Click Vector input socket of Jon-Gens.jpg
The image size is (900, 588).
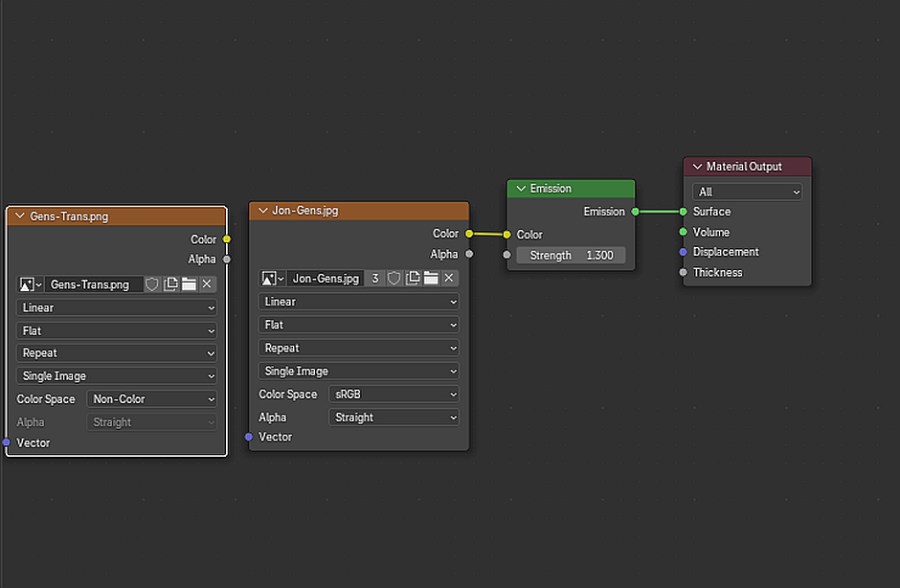[249, 437]
